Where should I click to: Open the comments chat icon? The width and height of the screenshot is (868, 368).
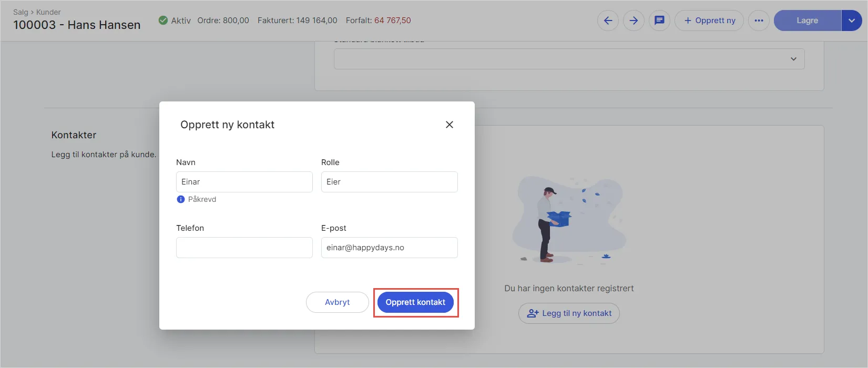coord(659,21)
